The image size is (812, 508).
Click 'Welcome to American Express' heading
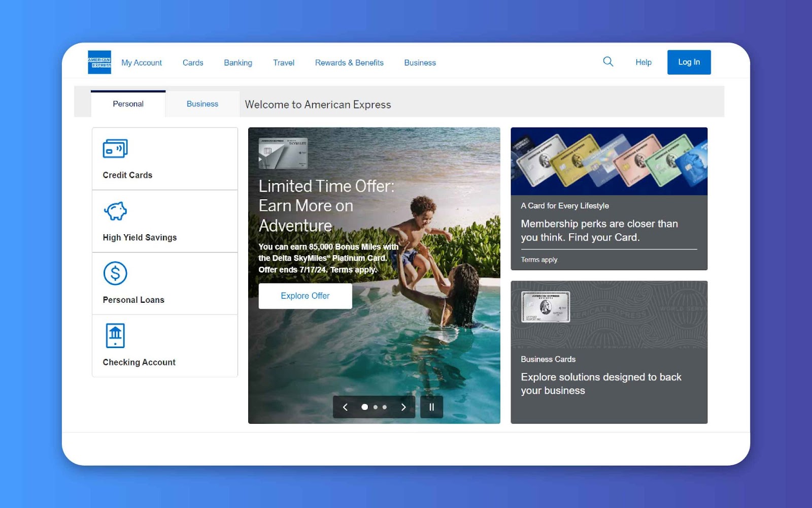[318, 104]
